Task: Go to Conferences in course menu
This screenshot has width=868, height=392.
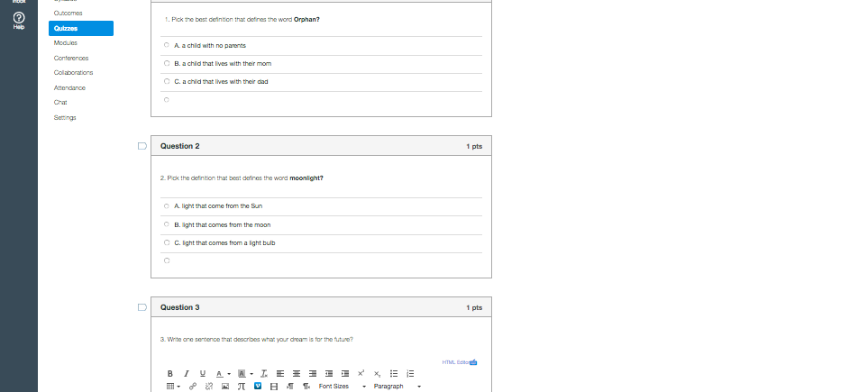Action: point(70,58)
